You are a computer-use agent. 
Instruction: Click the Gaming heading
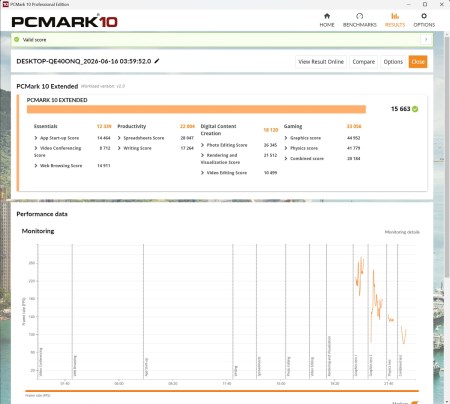click(293, 126)
